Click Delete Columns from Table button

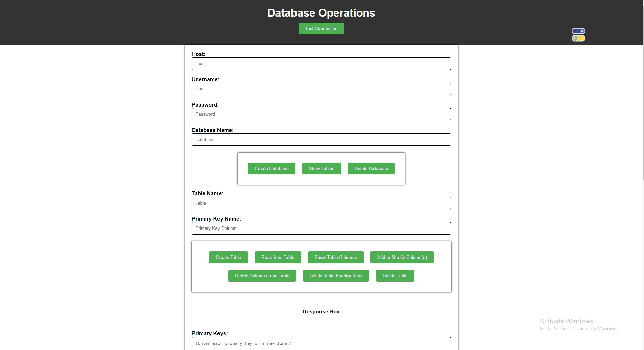[262, 276]
